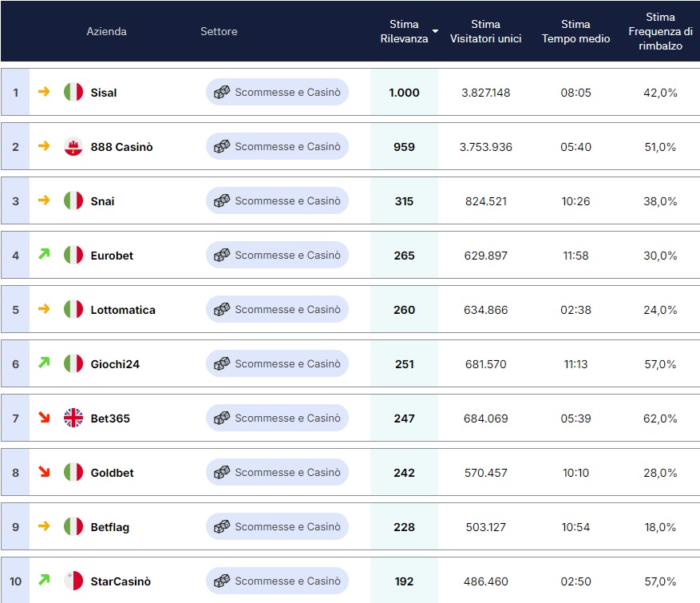Click the relevance value 251
Image resolution: width=700 pixels, height=603 pixels.
pos(404,364)
